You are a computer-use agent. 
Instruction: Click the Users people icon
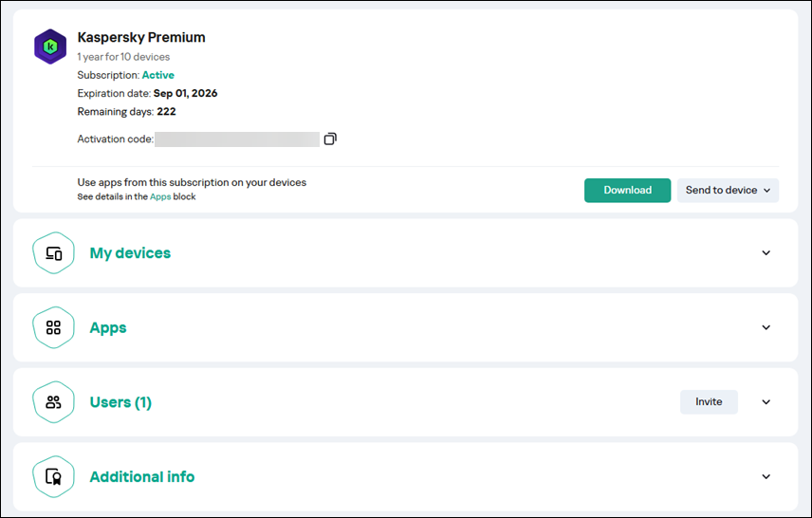point(53,402)
